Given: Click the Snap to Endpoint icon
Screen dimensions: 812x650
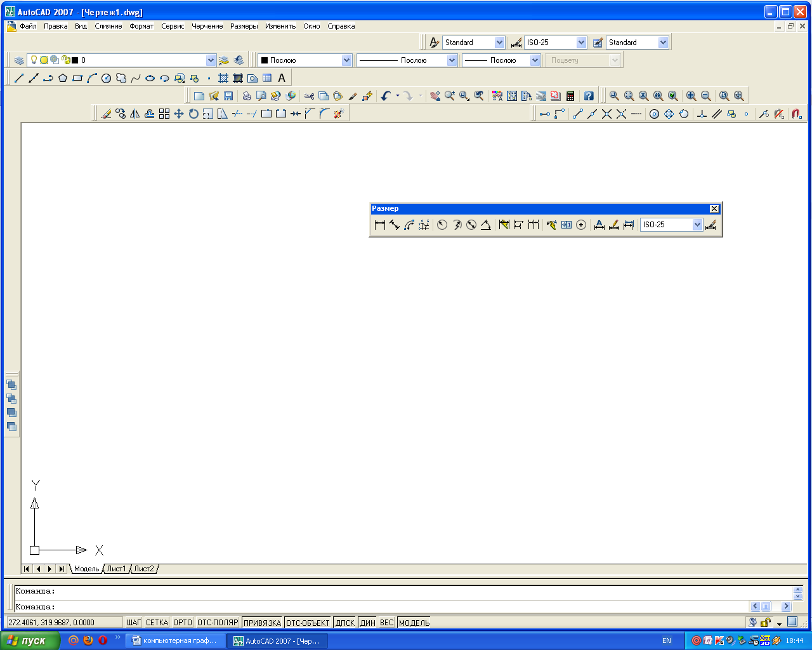Looking at the screenshot, I should (577, 114).
